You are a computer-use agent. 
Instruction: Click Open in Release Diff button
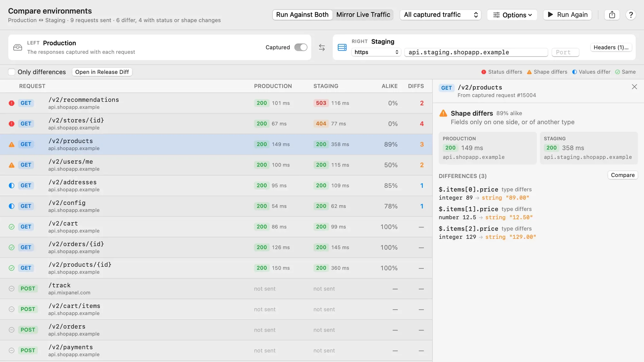[x=102, y=72]
